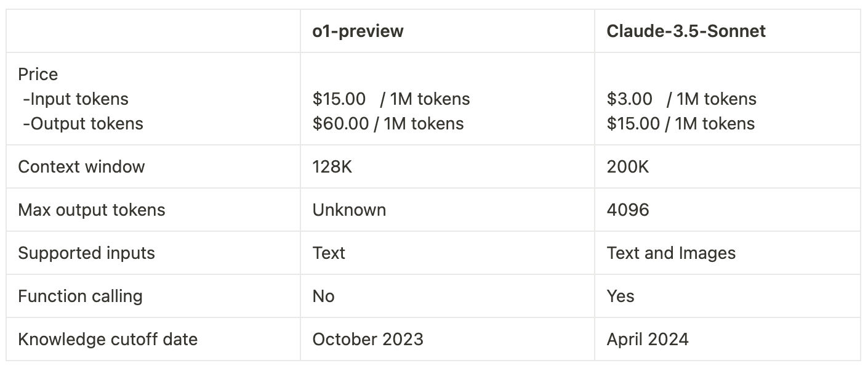This screenshot has width=868, height=376.
Task: Click the Price row label
Action: pyautogui.click(x=38, y=75)
